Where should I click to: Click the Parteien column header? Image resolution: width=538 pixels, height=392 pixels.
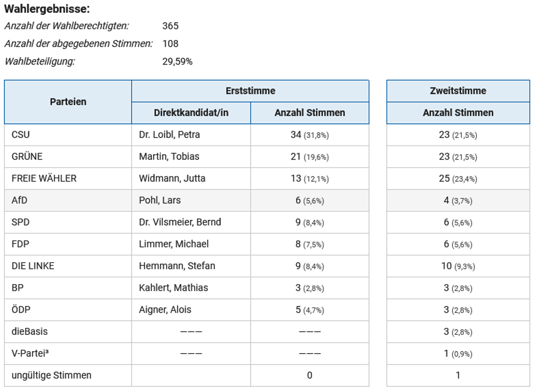click(x=68, y=102)
